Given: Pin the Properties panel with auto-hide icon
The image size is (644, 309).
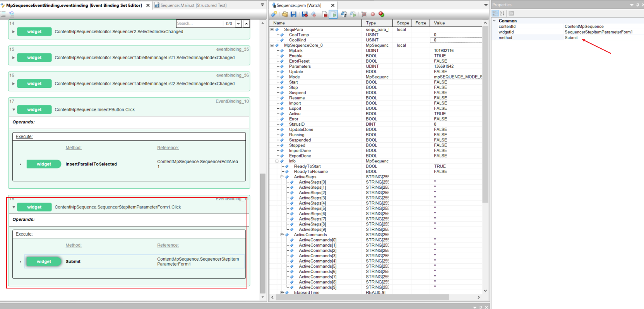Looking at the screenshot, I should 637,5.
